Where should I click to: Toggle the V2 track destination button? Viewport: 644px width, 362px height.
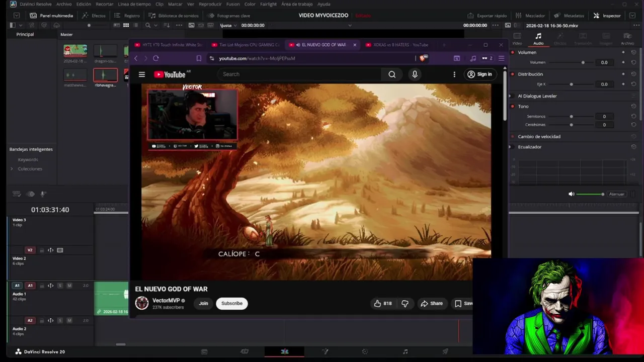pyautogui.click(x=30, y=250)
